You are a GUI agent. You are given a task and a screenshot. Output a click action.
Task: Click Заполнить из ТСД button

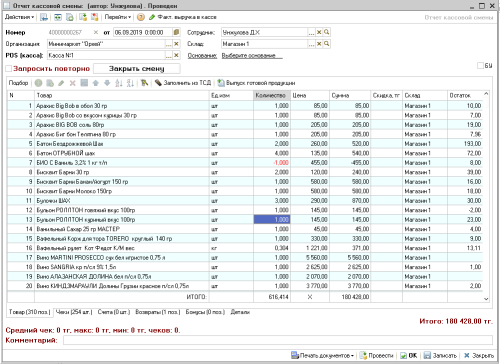[183, 83]
